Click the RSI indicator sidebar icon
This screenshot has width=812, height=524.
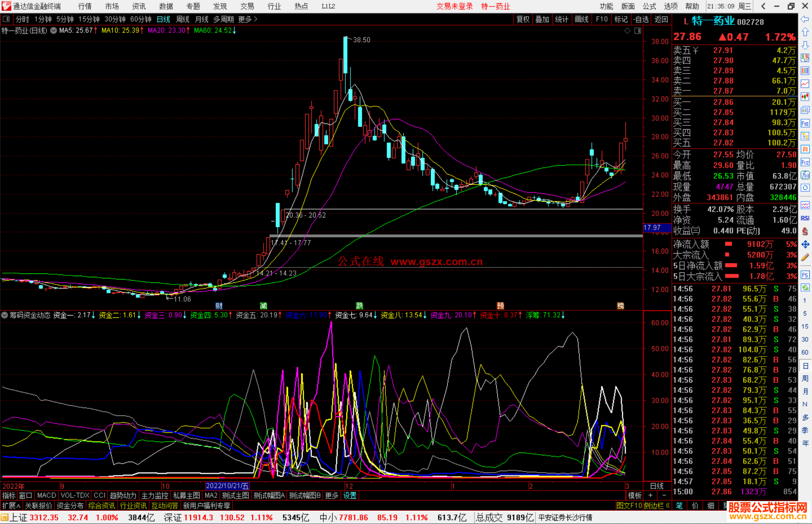click(x=805, y=218)
